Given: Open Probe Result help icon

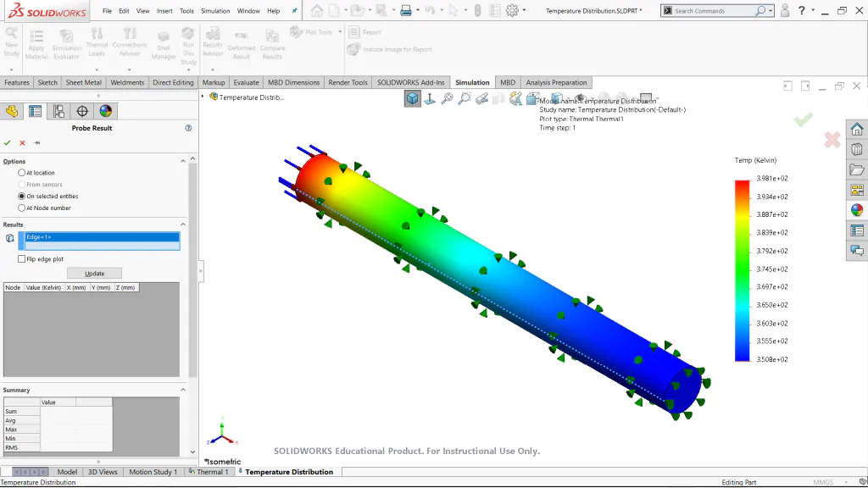Looking at the screenshot, I should pos(188,128).
